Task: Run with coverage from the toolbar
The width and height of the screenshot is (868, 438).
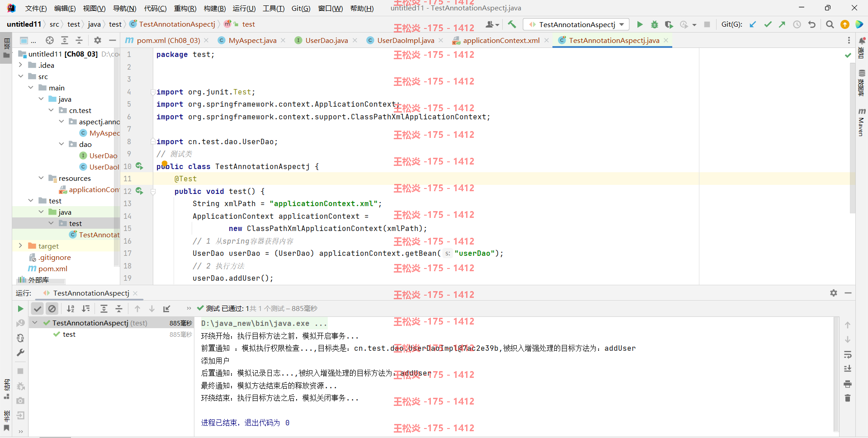Action: [x=669, y=24]
